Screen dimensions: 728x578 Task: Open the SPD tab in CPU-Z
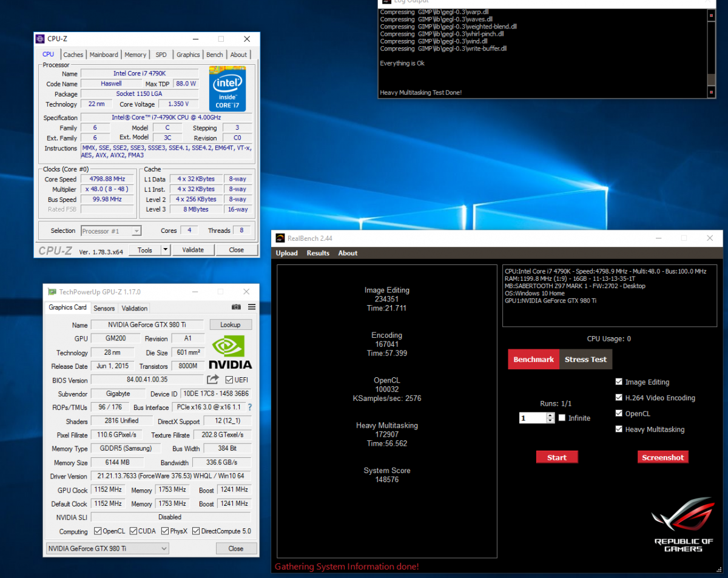[x=161, y=55]
